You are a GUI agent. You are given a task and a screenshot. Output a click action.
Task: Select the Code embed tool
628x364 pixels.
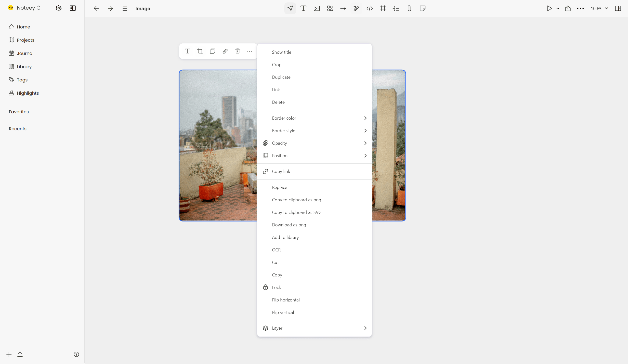pos(370,9)
